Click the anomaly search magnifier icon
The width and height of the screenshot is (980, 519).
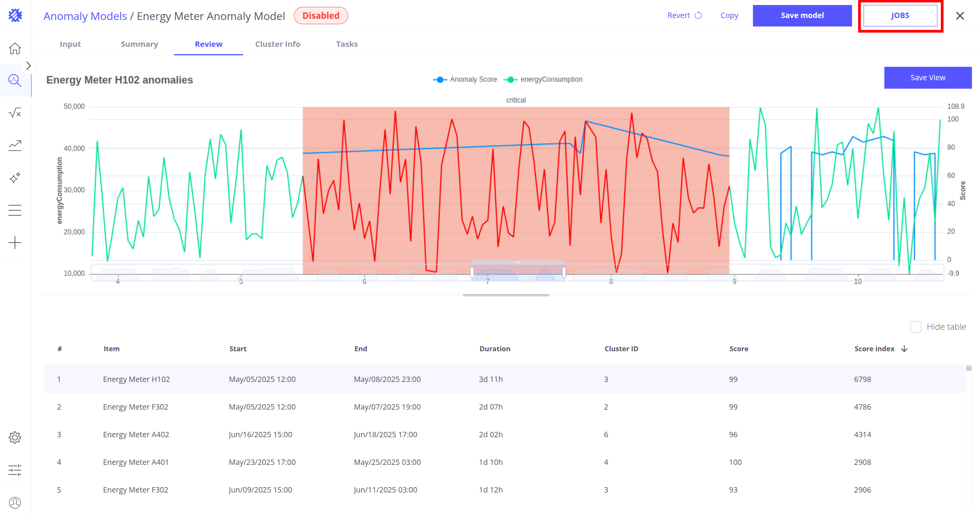click(x=15, y=80)
